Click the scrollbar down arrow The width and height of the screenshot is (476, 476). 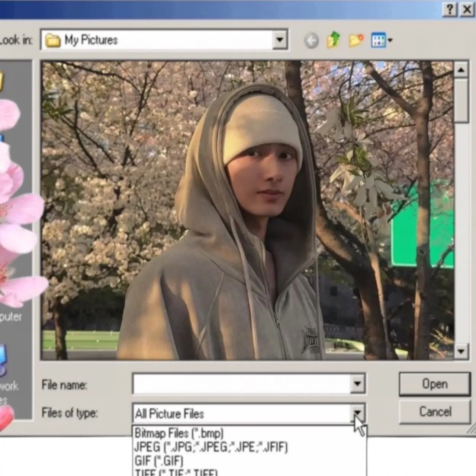[x=461, y=351]
